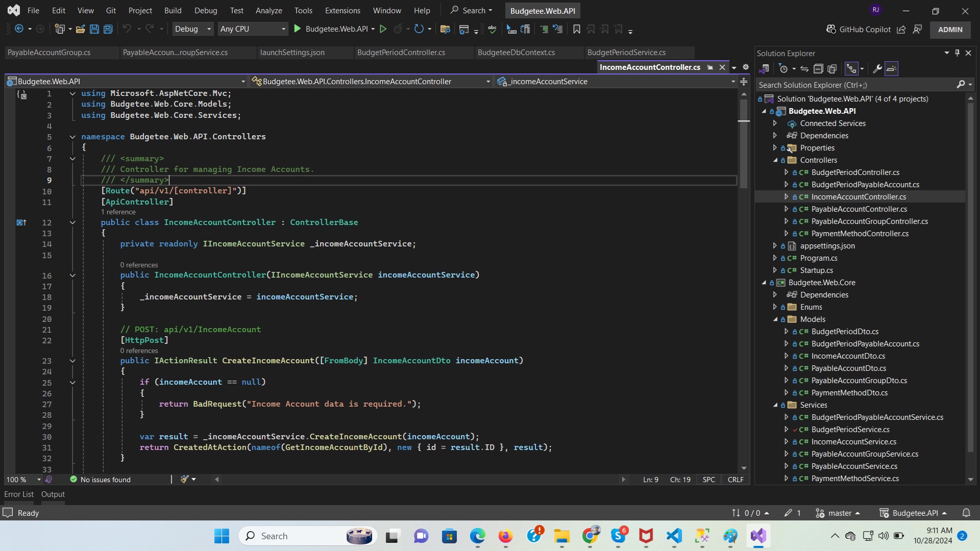Click the GitHub Copilot button

click(858, 29)
